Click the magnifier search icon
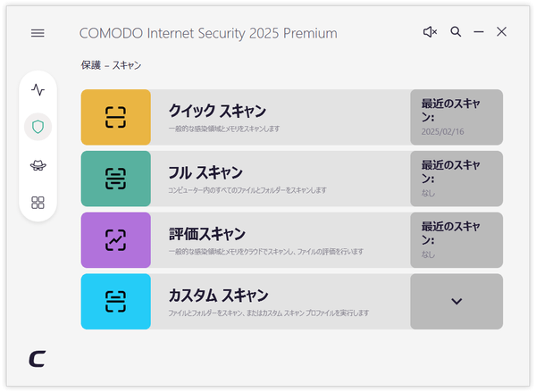Screen dimensions: 536x392 point(456,32)
